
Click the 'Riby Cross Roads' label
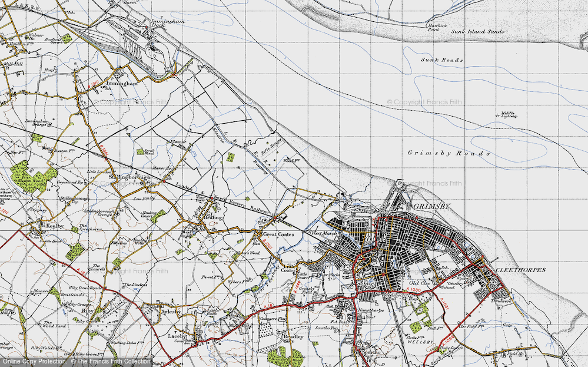[x=85, y=288]
